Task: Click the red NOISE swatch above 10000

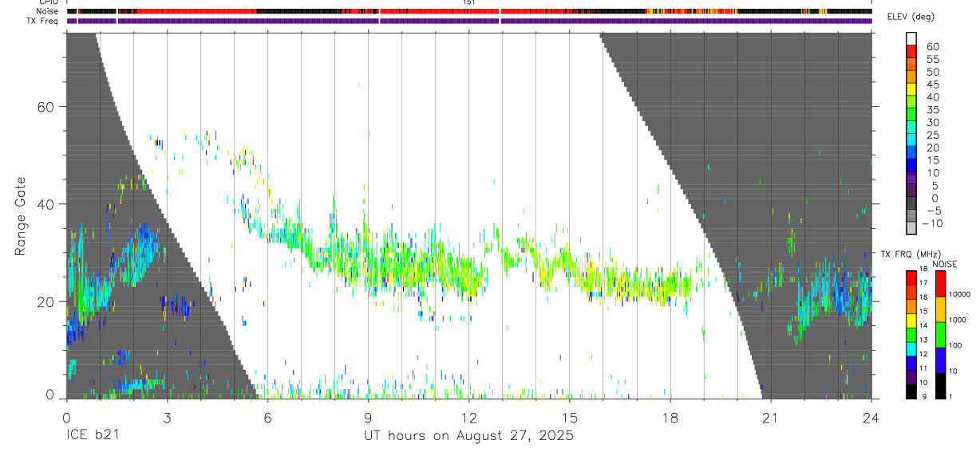Action: pos(941,282)
